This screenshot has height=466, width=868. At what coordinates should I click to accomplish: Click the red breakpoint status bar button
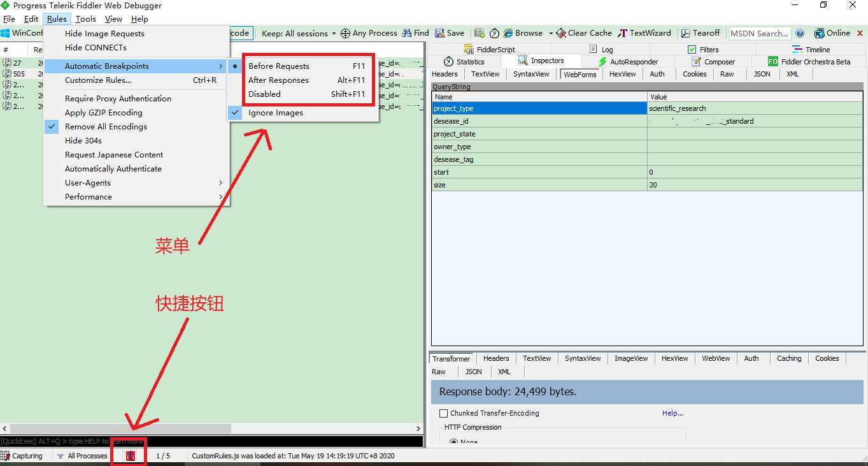131,456
